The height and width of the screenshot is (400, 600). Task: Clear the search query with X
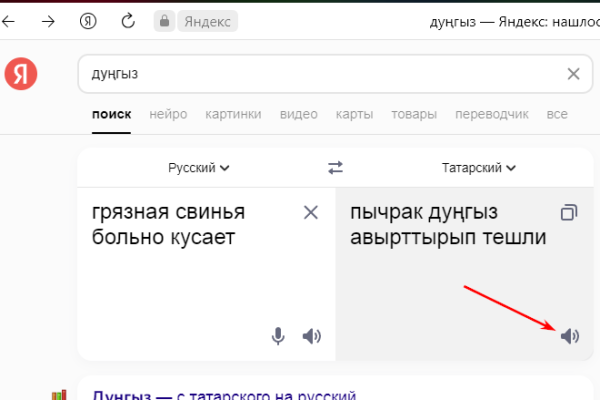tap(573, 73)
